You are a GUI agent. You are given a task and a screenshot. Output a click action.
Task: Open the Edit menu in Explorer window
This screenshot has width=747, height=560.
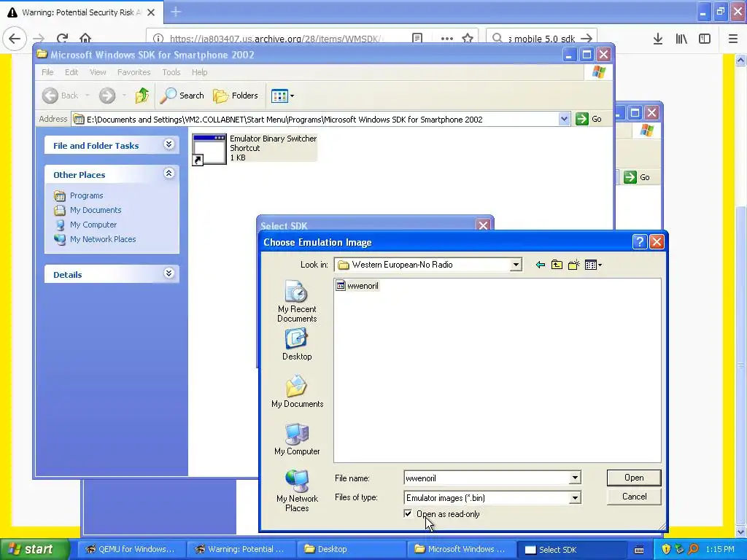[x=71, y=72]
